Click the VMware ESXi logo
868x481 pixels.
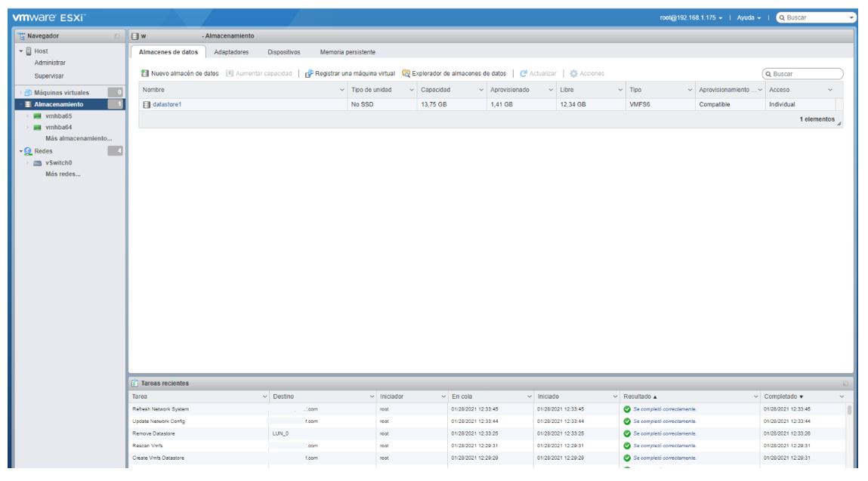[x=48, y=17]
